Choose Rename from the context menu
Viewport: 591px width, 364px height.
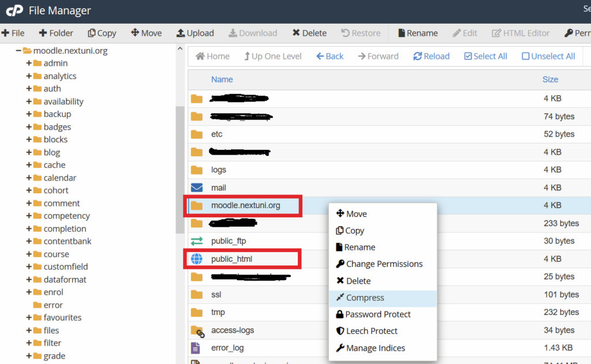[383, 247]
